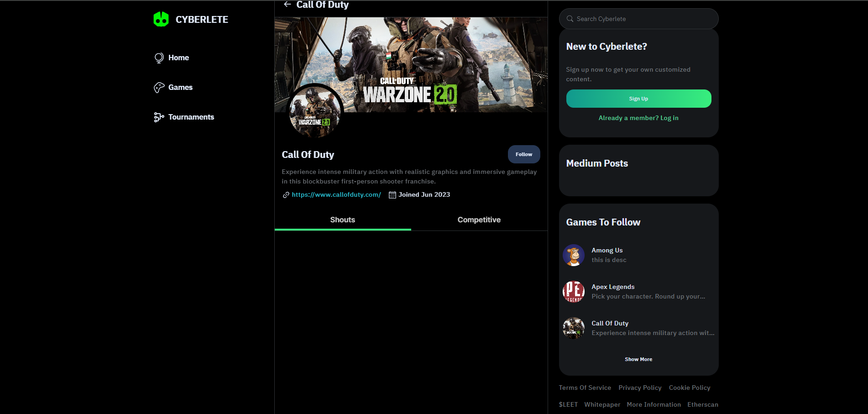
Task: Switch to the Competitive tab
Action: [479, 220]
